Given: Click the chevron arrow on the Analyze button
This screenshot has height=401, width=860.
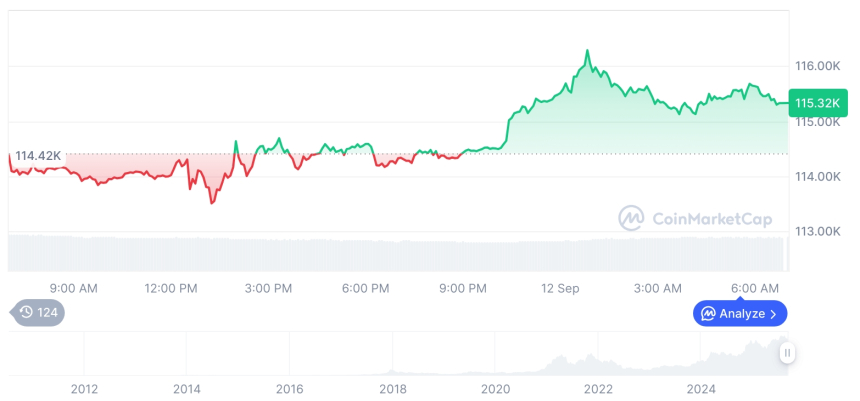Looking at the screenshot, I should click(773, 314).
